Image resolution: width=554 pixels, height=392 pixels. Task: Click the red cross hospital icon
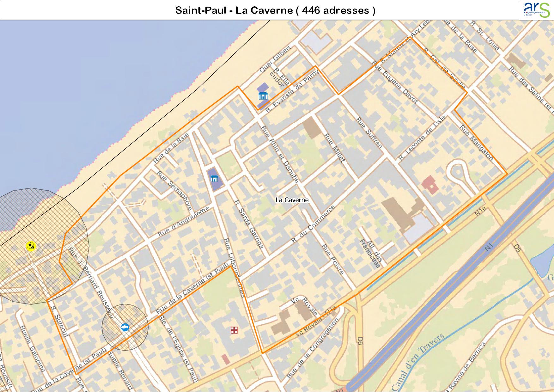click(x=234, y=331)
